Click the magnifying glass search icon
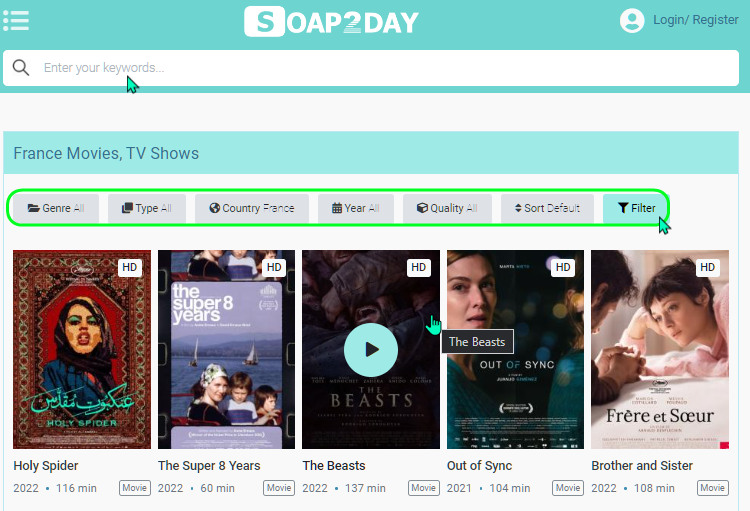The width and height of the screenshot is (750, 511). tap(21, 67)
